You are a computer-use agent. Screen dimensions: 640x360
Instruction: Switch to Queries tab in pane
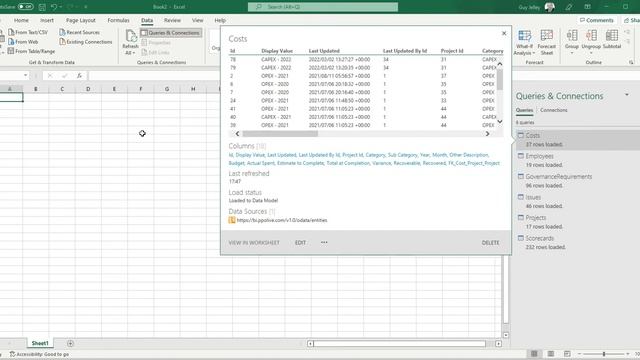click(524, 110)
